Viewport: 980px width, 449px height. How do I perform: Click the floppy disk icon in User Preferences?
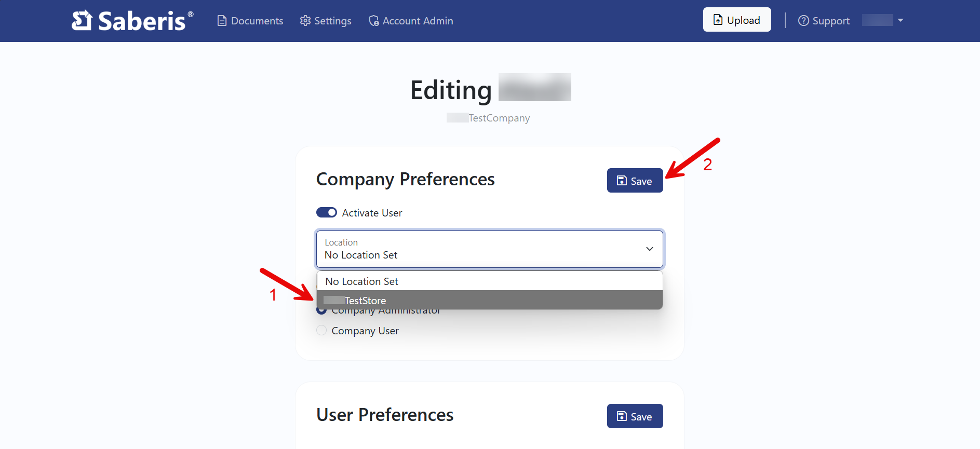622,416
